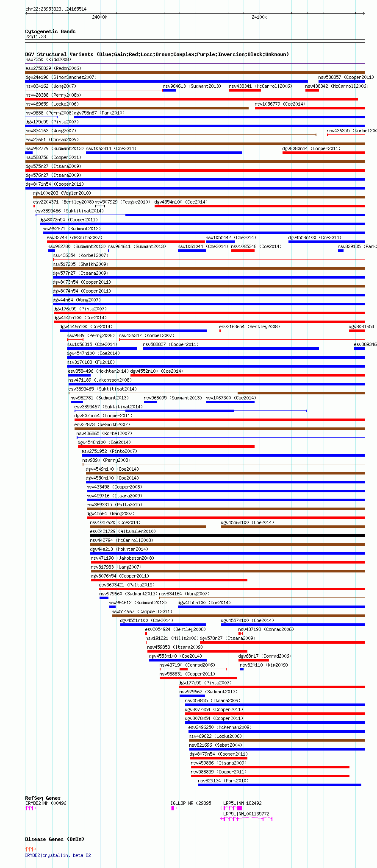This screenshot has height=868, width=377.
Task: Click the CRYBB2 NM_000496 gene glyph
Action: [x=31, y=808]
